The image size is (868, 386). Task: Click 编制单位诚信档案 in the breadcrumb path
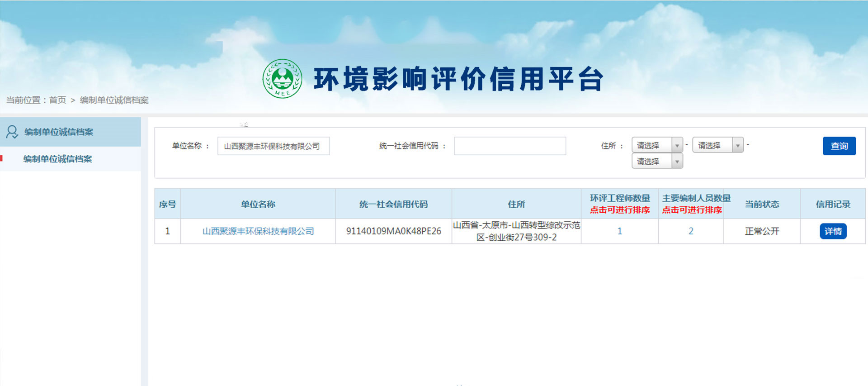point(114,100)
